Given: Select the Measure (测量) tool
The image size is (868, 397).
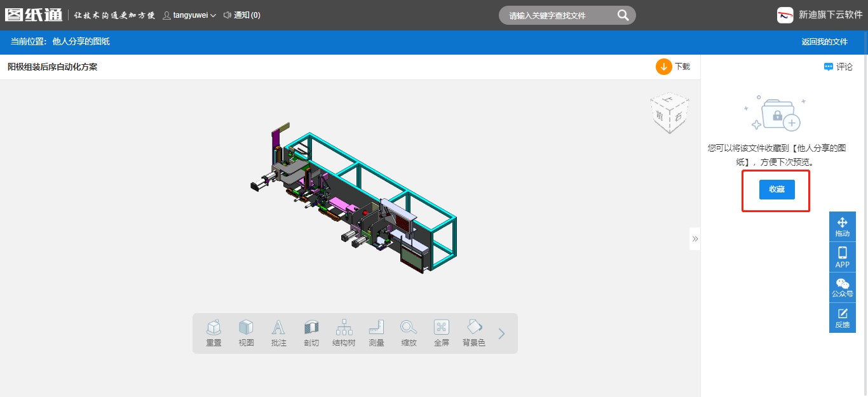Looking at the screenshot, I should click(x=376, y=333).
